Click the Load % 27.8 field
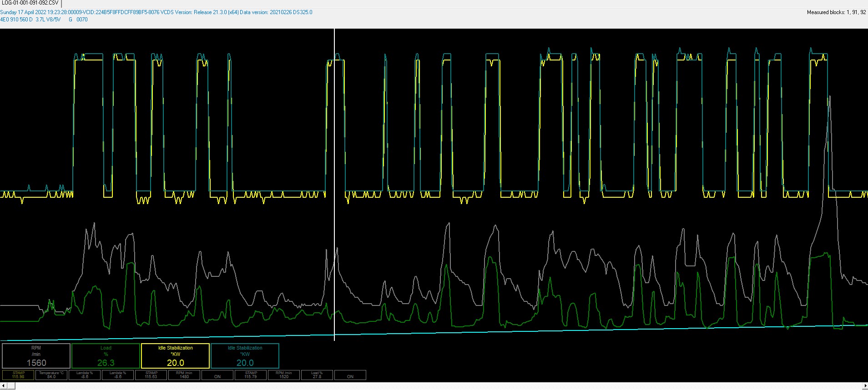 [317, 375]
